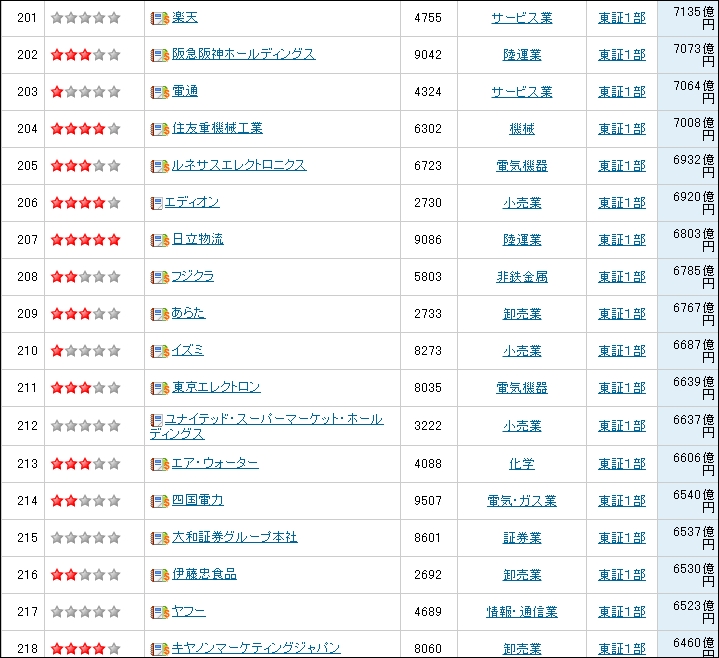Click the star rating in row 201
The width and height of the screenshot is (719, 658).
[85, 18]
